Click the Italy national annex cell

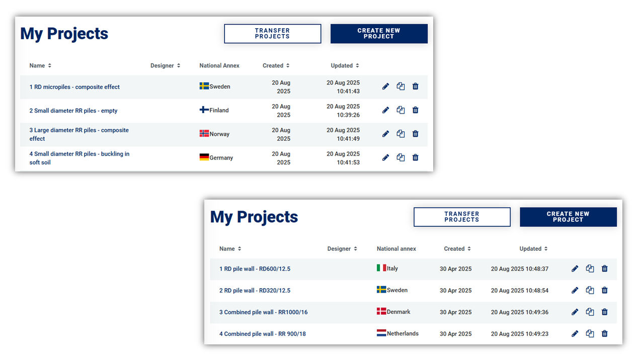click(x=387, y=268)
